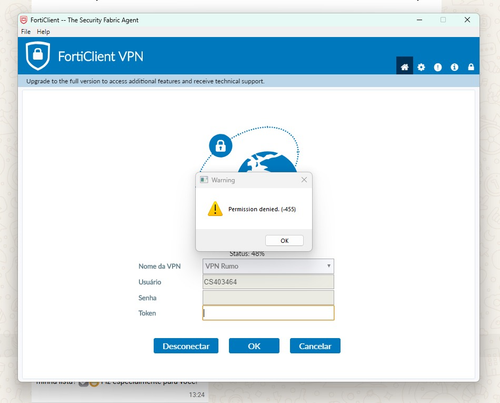The image size is (500, 403).
Task: Click the Senha password field
Action: (x=268, y=297)
